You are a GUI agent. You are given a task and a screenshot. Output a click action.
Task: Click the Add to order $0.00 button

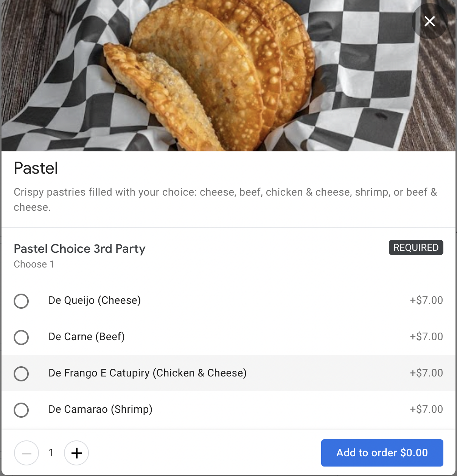click(x=382, y=453)
